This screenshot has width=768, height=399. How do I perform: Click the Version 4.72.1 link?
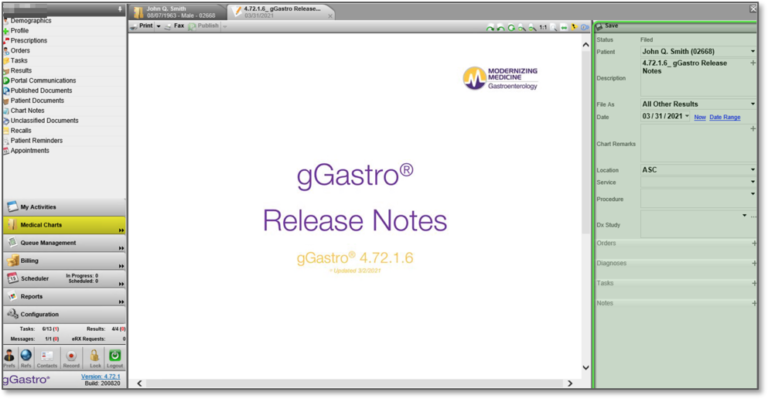click(100, 376)
